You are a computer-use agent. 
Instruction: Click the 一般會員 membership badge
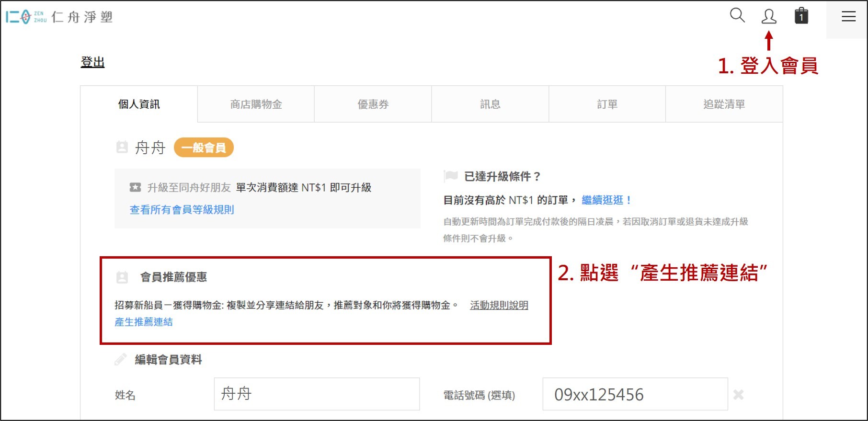click(204, 148)
